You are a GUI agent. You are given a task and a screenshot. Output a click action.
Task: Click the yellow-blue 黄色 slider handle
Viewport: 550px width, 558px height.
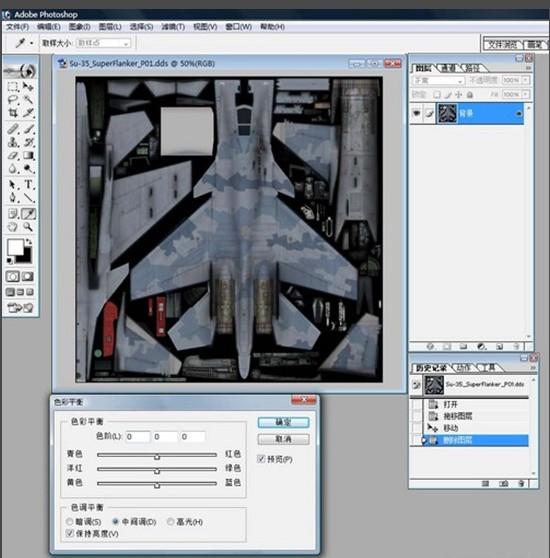[157, 485]
